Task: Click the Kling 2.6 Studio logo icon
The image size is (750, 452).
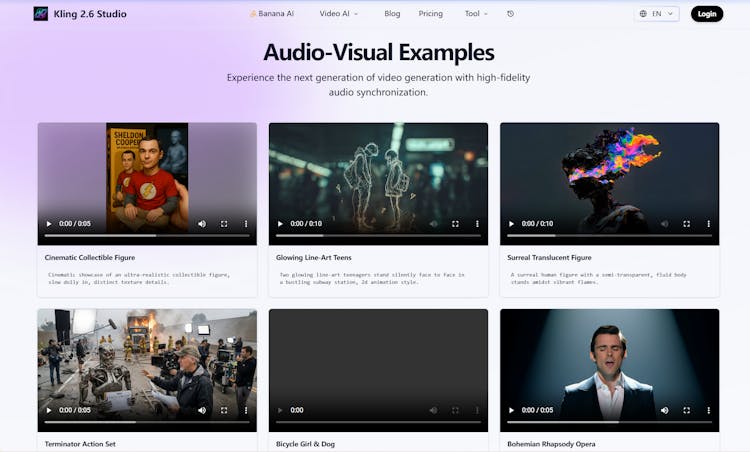Action: click(40, 14)
